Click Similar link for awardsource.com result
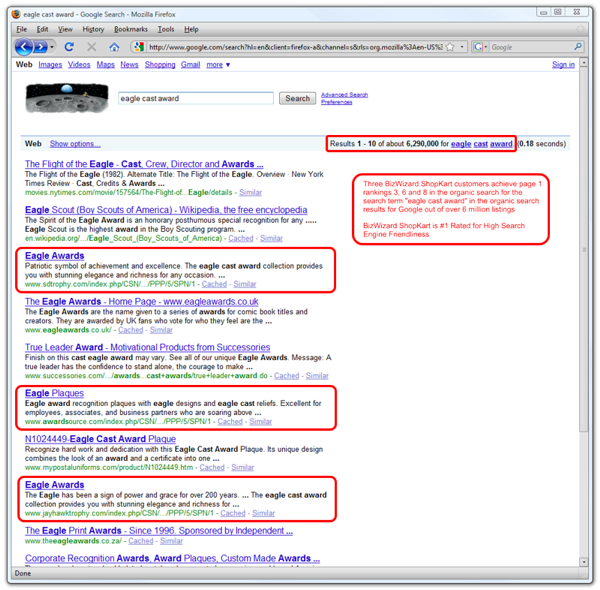Screen dimensions: 600x590 tap(261, 422)
